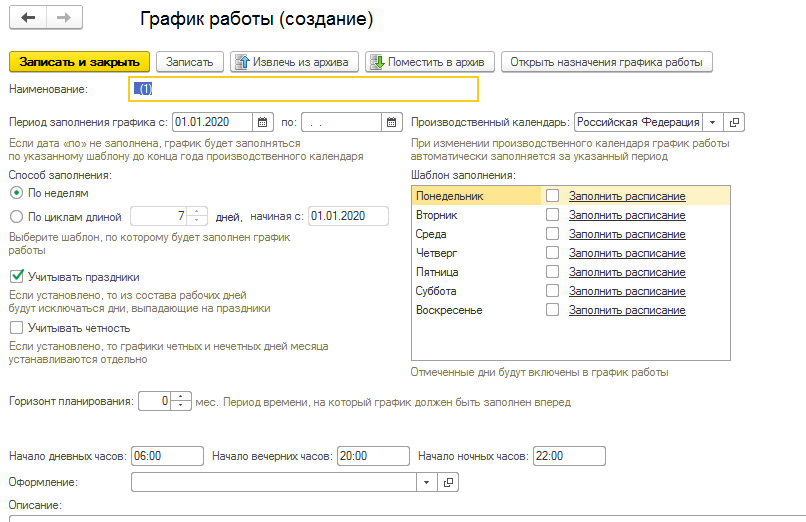Click open icon beside Производственный календарь field
This screenshot has width=806, height=522.
735,123
